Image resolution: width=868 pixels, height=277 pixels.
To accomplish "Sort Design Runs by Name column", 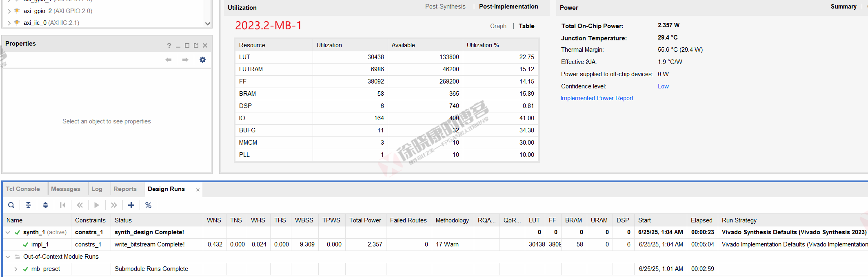I will pyautogui.click(x=37, y=220).
